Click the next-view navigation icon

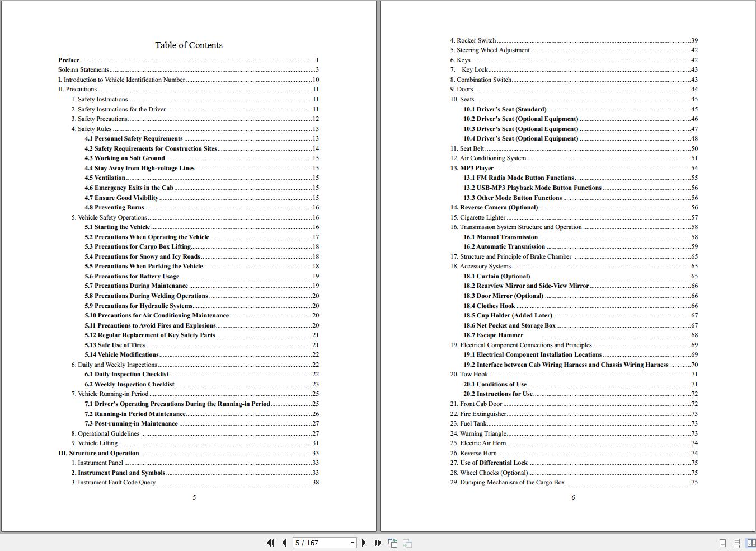[x=407, y=543]
